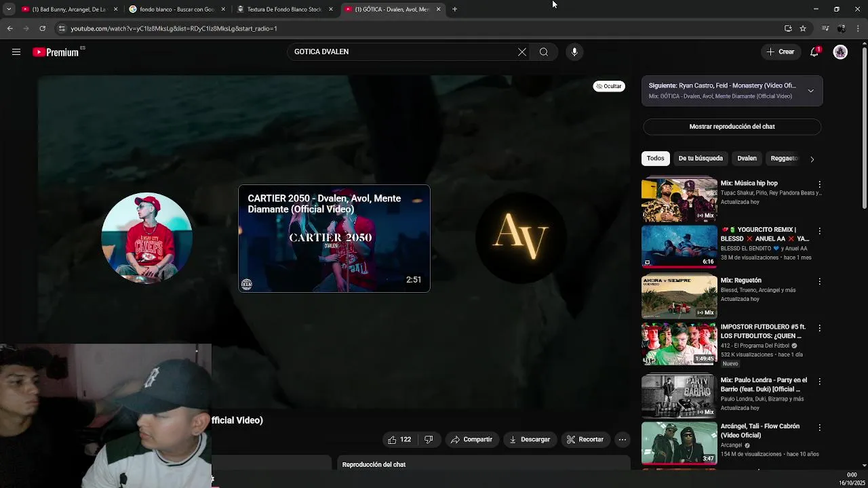The width and height of the screenshot is (868, 488).
Task: Open the Dvalen channel avatar on end screen
Action: 146,238
